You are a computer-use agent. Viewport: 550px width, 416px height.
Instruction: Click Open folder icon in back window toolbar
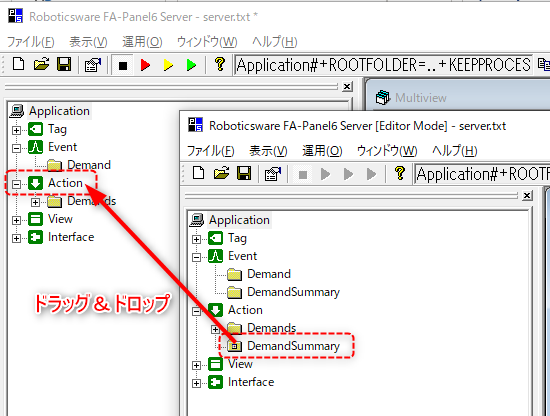[41, 65]
